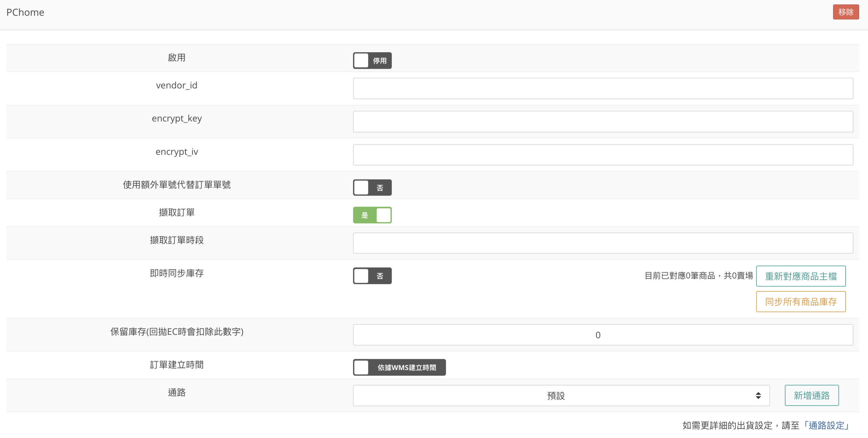Click the 目前已對應0筆商品 status text
868x438 pixels.
698,276
